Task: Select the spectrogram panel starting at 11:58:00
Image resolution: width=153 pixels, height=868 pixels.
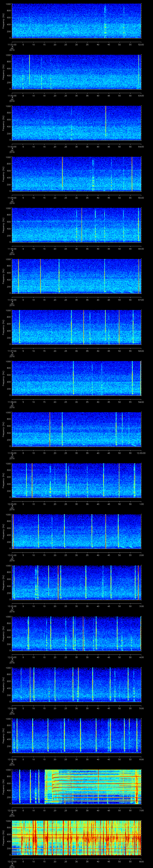Action: coord(76,378)
